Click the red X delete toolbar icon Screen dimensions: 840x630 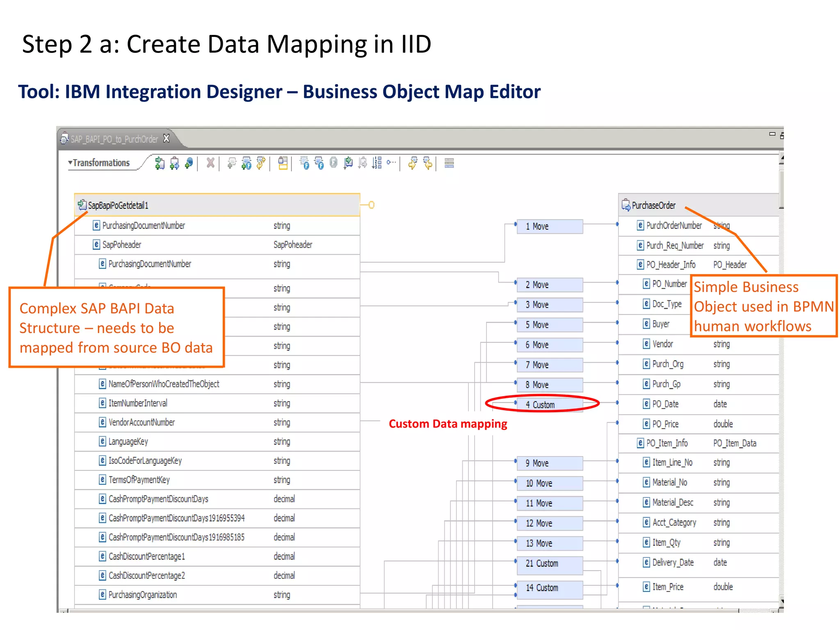(x=210, y=163)
